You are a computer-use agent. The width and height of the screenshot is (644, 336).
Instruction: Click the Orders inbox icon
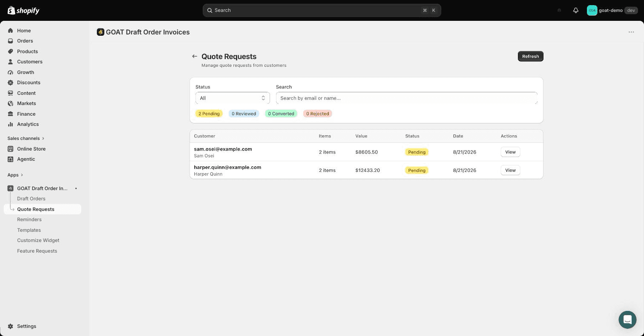coord(11,41)
